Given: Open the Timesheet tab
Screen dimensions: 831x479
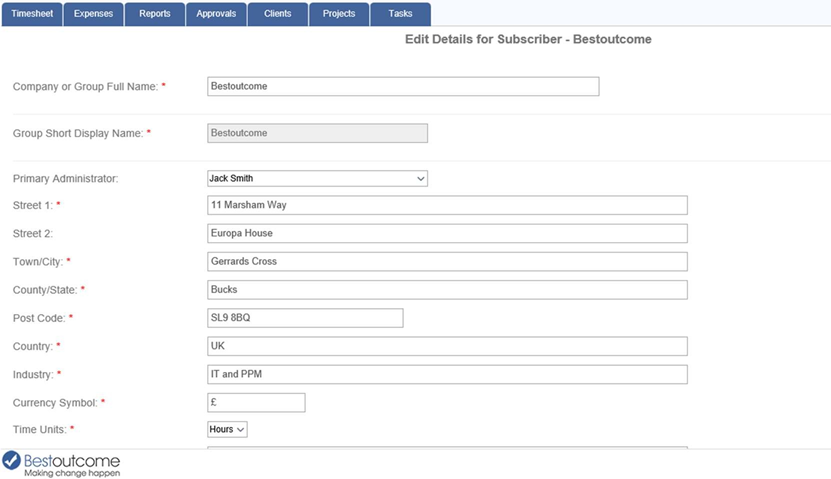Looking at the screenshot, I should (x=32, y=14).
